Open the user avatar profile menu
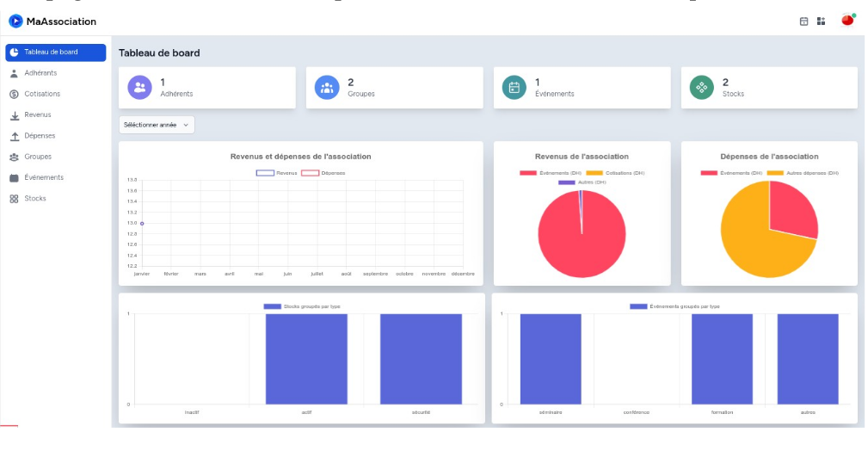Image resolution: width=868 pixels, height=451 pixels. click(x=847, y=20)
